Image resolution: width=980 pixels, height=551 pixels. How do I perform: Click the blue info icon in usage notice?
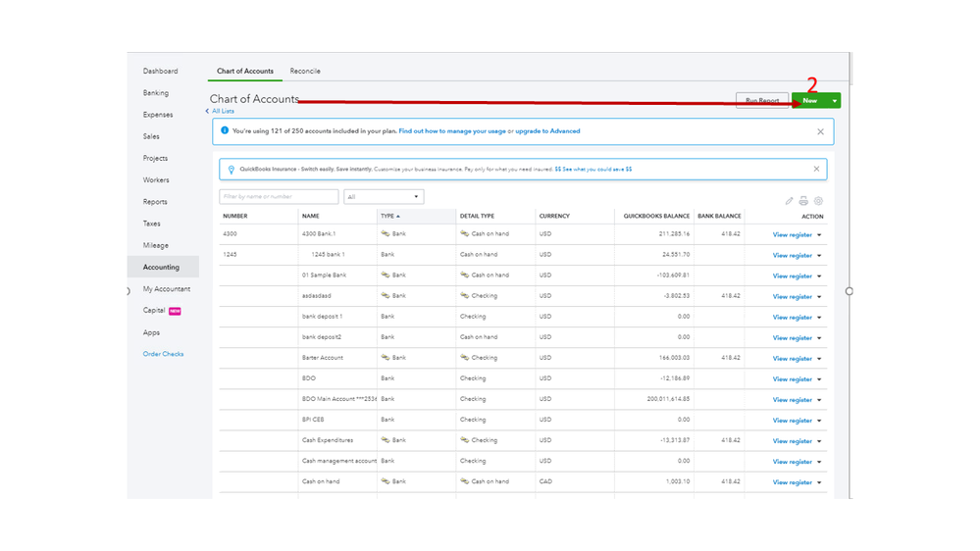(225, 130)
